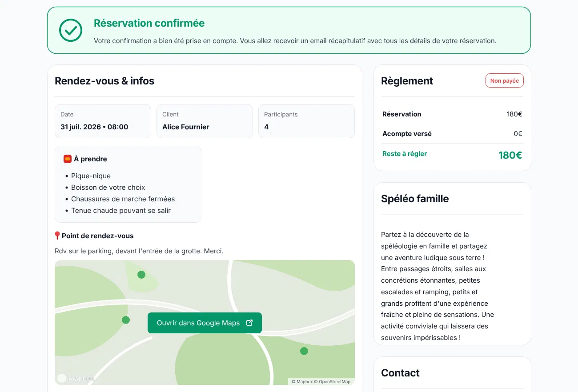
Task: Open the location in Google Maps
Action: 205,323
